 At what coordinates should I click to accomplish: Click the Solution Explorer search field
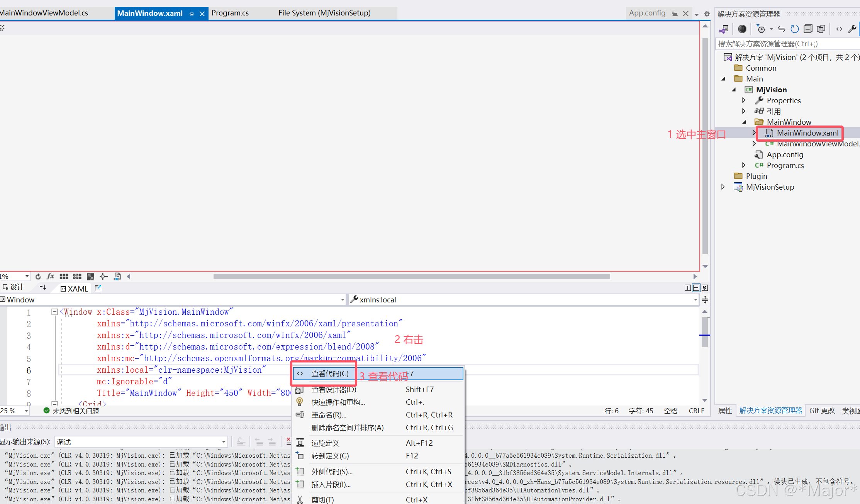(x=788, y=44)
